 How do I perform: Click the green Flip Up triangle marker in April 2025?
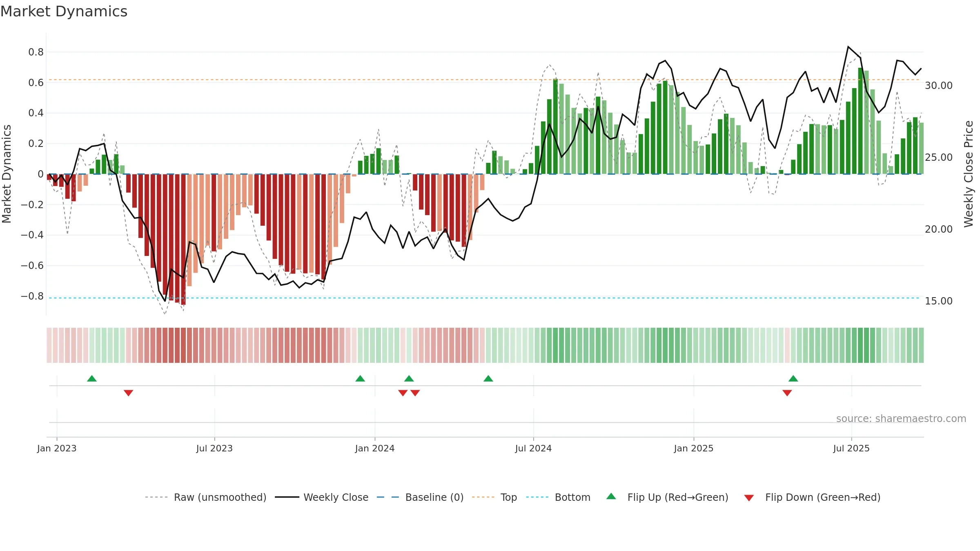coord(793,378)
